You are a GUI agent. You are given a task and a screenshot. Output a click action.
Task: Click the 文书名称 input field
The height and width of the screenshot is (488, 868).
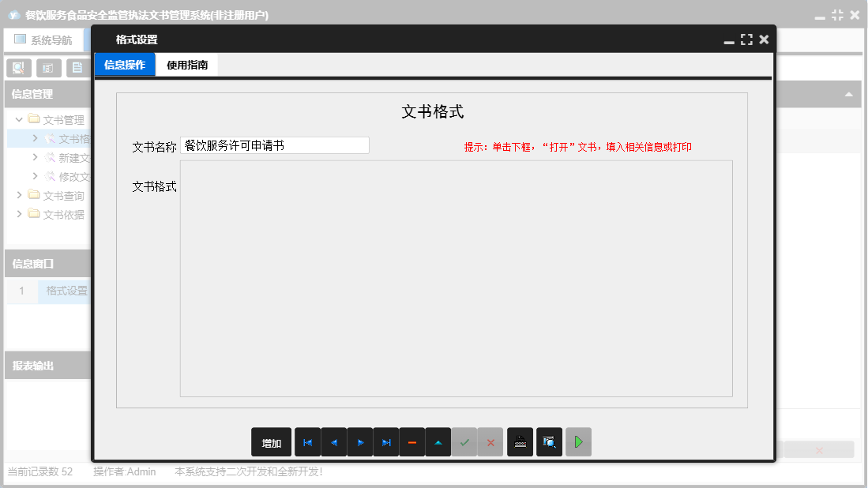coord(275,145)
